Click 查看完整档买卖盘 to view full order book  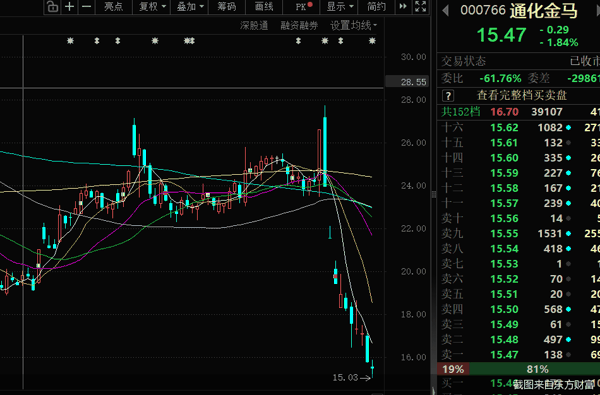(x=522, y=95)
